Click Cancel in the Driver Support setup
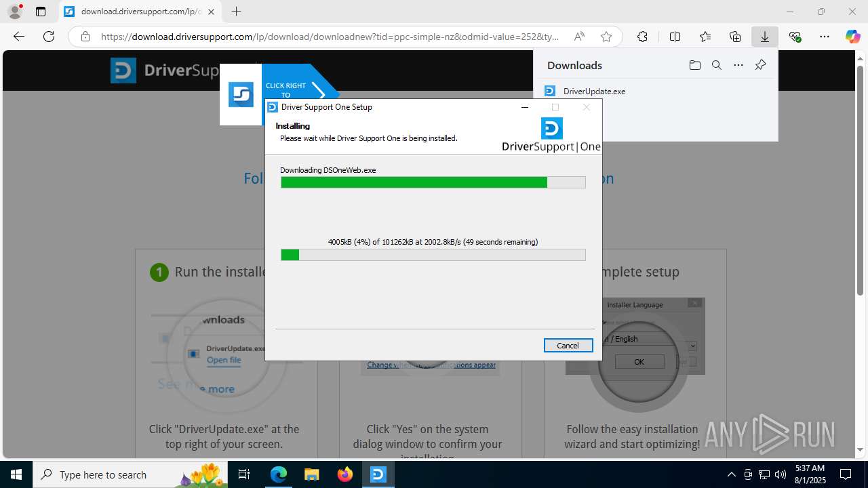 (x=568, y=346)
